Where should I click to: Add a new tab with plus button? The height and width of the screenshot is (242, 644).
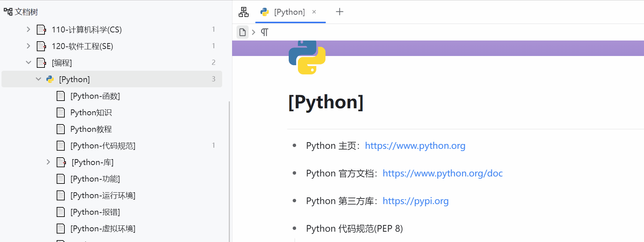point(339,12)
